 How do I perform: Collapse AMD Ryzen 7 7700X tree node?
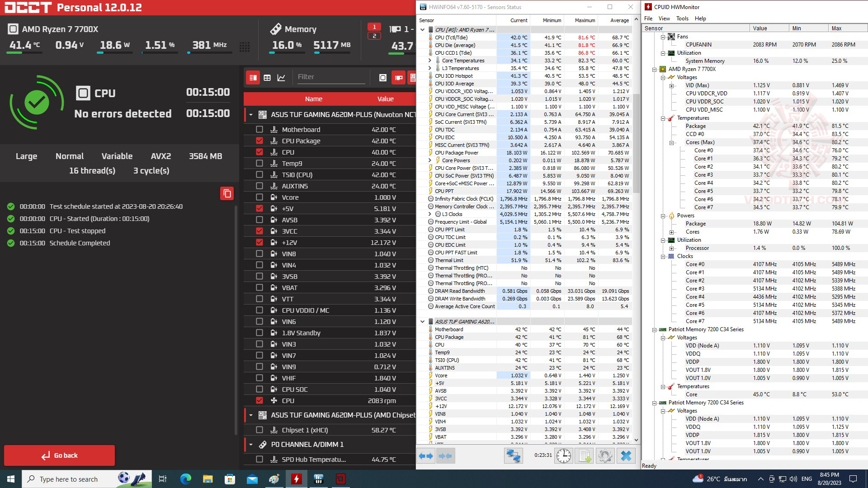pos(654,69)
